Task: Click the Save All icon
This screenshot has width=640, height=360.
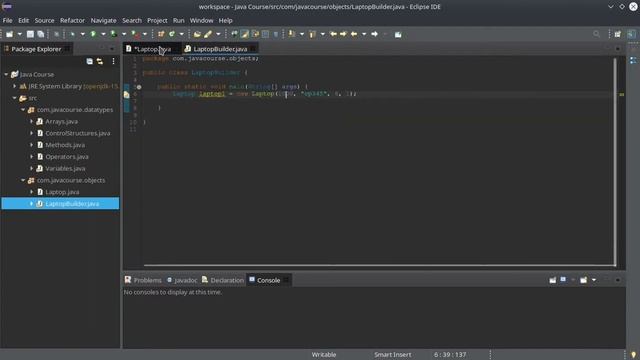Action: tap(41, 34)
